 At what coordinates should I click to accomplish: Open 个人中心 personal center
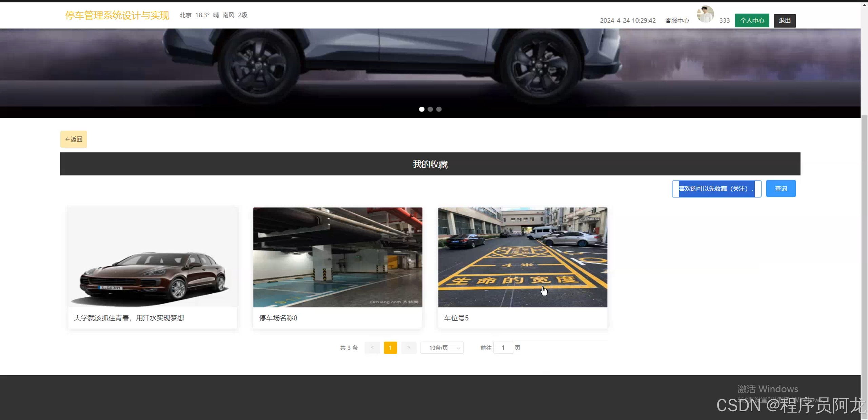point(752,20)
